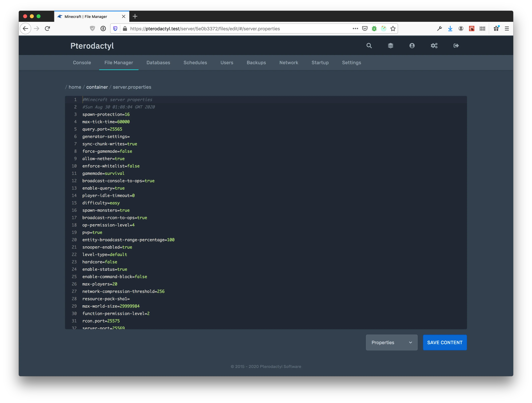Go to the Console tab
Screen dimensions: 532x403
(x=82, y=63)
